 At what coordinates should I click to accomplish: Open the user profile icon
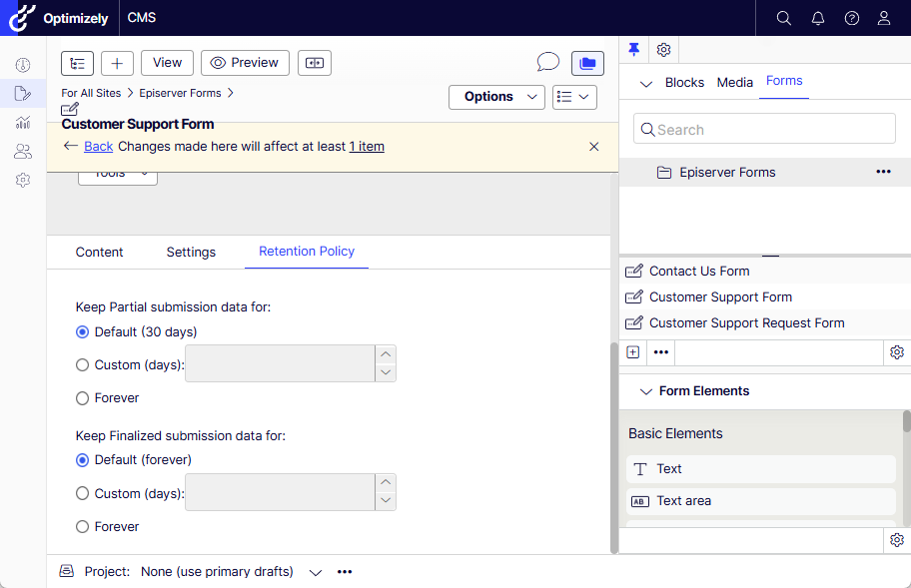(884, 18)
